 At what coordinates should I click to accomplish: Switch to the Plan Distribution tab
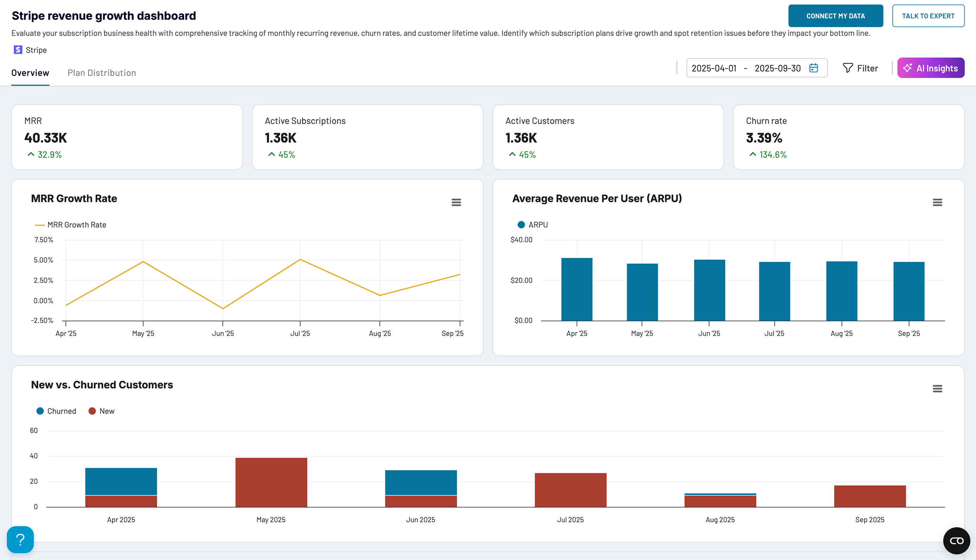[101, 73]
